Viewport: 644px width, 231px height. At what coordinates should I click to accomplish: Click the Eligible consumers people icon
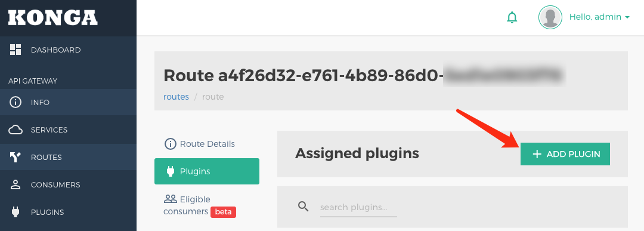(170, 199)
